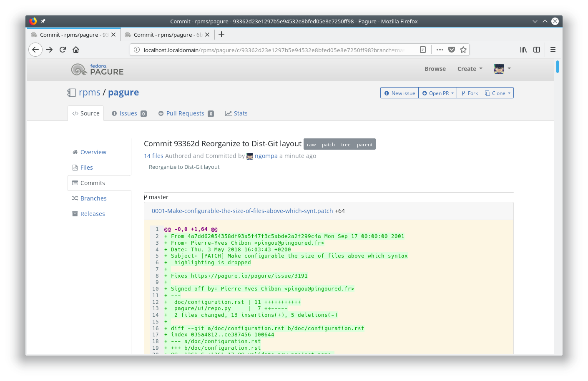This screenshot has width=588, height=381.
Task: Select the second Commit - rpms/pagure tab
Action: pos(168,35)
